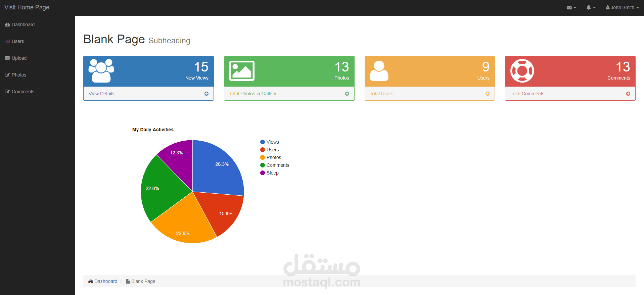Click the single user icon on Users card

[x=379, y=71]
